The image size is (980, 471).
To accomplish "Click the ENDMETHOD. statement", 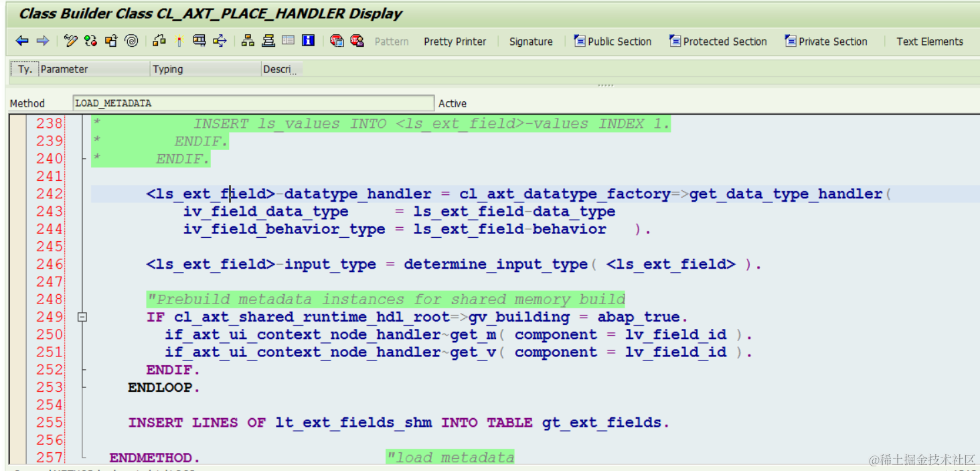I will (155, 458).
